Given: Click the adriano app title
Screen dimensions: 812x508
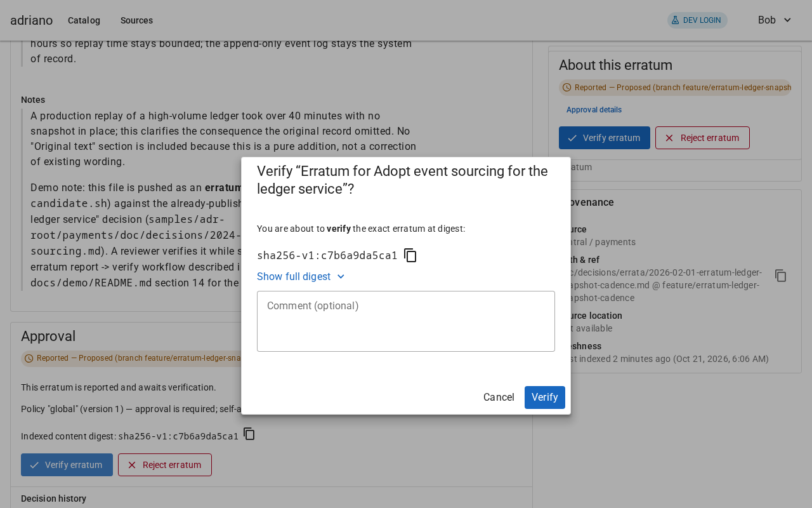Looking at the screenshot, I should click(32, 20).
